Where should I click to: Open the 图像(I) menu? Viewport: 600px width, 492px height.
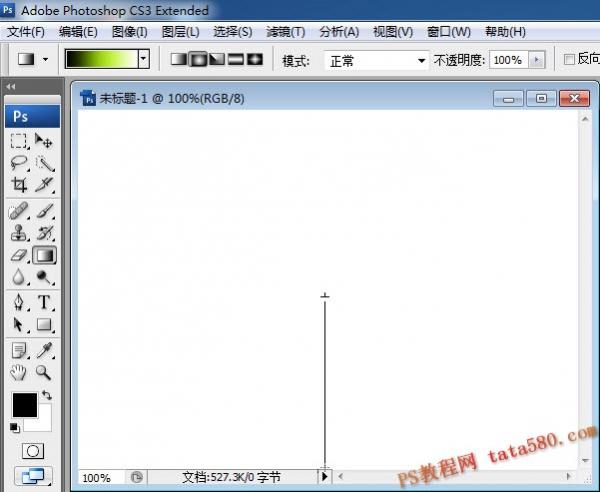pyautogui.click(x=129, y=32)
